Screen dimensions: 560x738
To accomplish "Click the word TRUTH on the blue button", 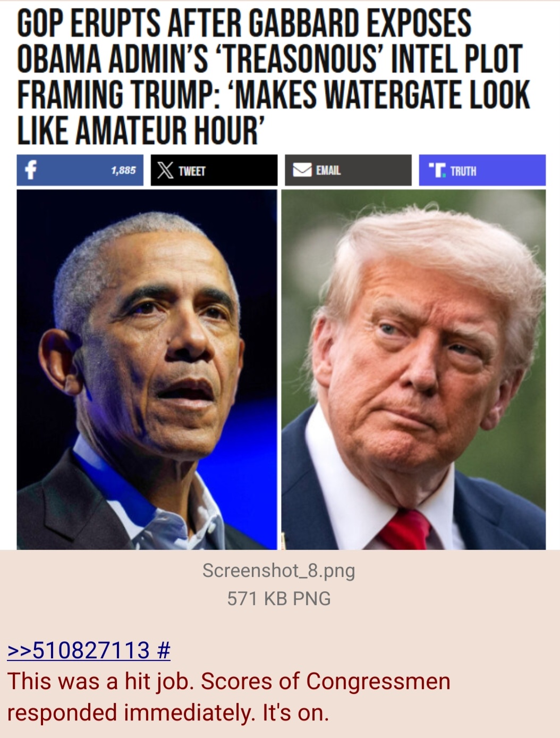I will [463, 171].
